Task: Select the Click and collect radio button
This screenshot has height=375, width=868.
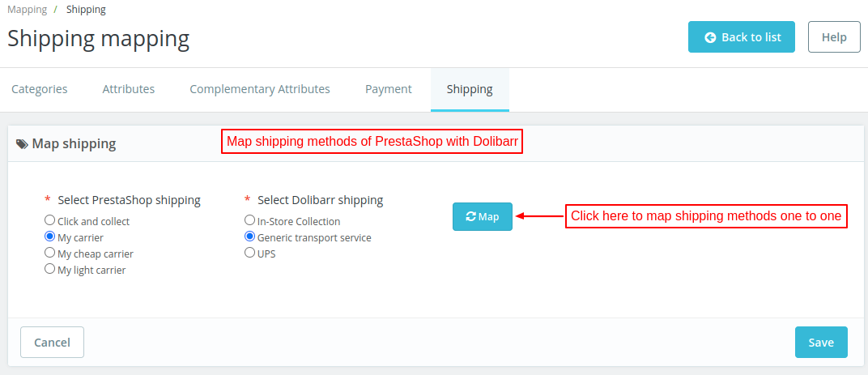Action: pos(50,220)
